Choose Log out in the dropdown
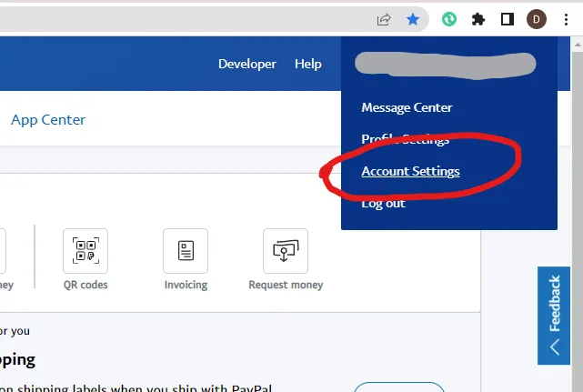The width and height of the screenshot is (583, 392). coord(383,203)
